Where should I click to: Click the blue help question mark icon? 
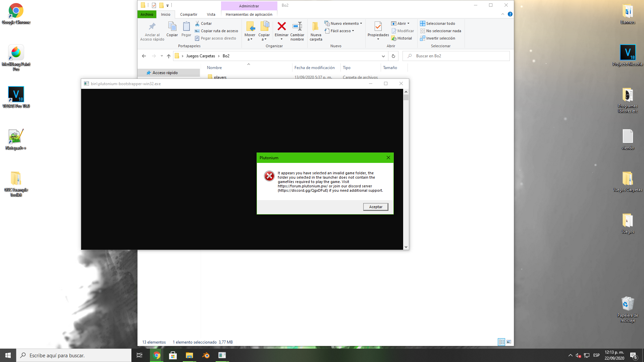(x=510, y=14)
